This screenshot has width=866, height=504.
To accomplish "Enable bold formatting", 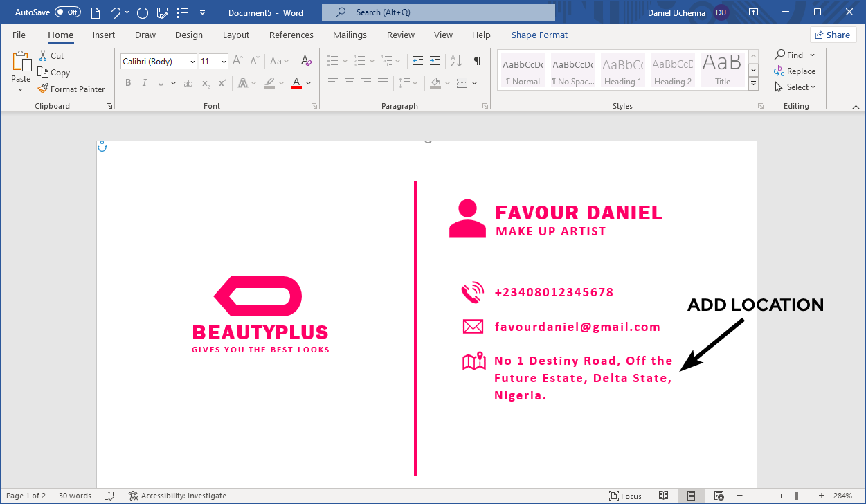I will pyautogui.click(x=127, y=82).
